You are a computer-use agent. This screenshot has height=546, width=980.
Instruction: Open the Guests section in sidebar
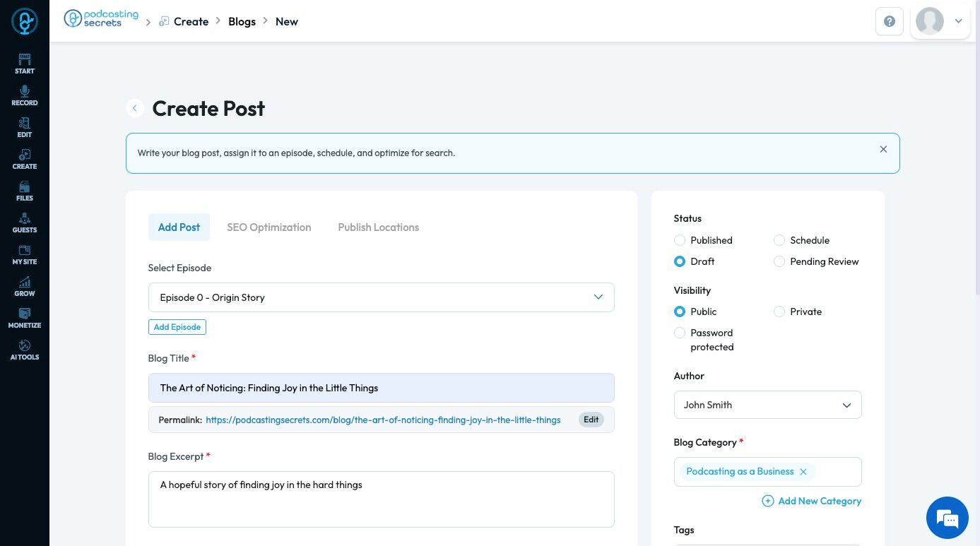pyautogui.click(x=25, y=223)
